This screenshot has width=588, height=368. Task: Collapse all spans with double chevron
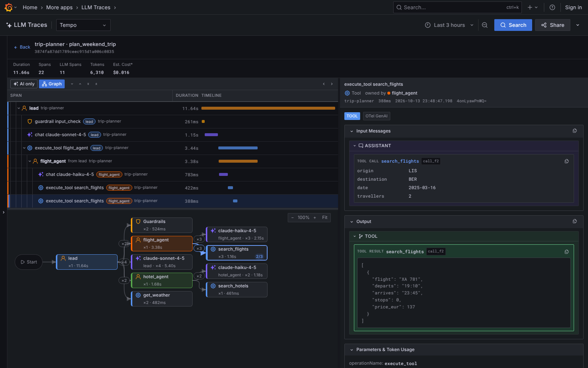tap(96, 84)
